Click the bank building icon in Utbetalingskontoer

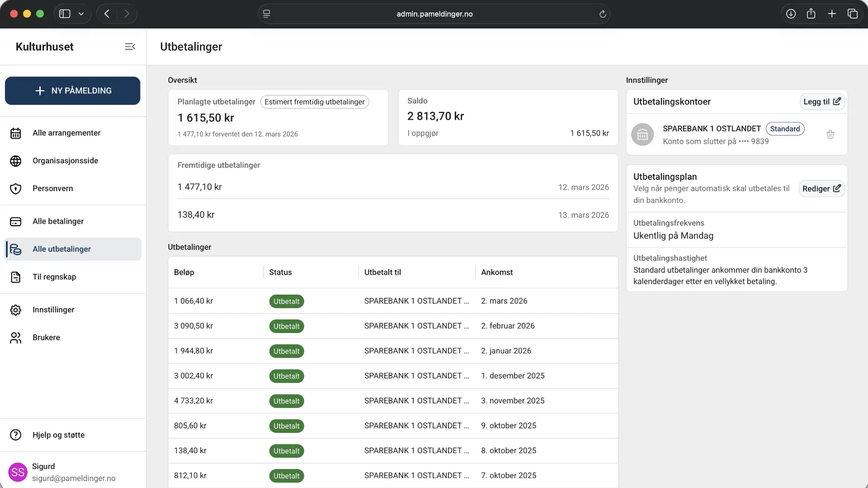click(x=642, y=135)
